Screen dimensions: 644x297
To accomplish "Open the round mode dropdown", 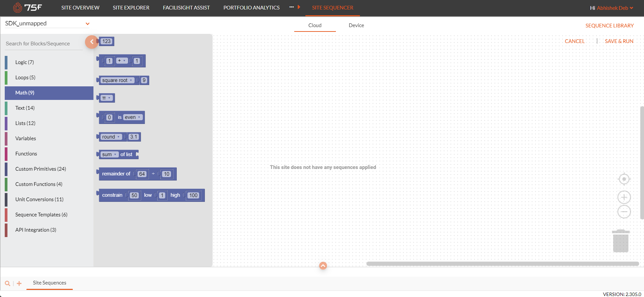I will [111, 137].
